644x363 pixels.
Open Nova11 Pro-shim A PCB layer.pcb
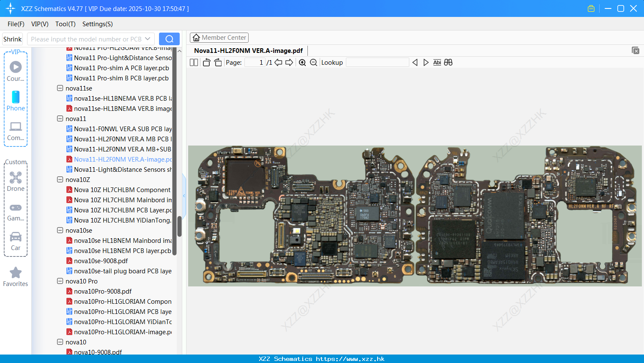click(x=118, y=68)
